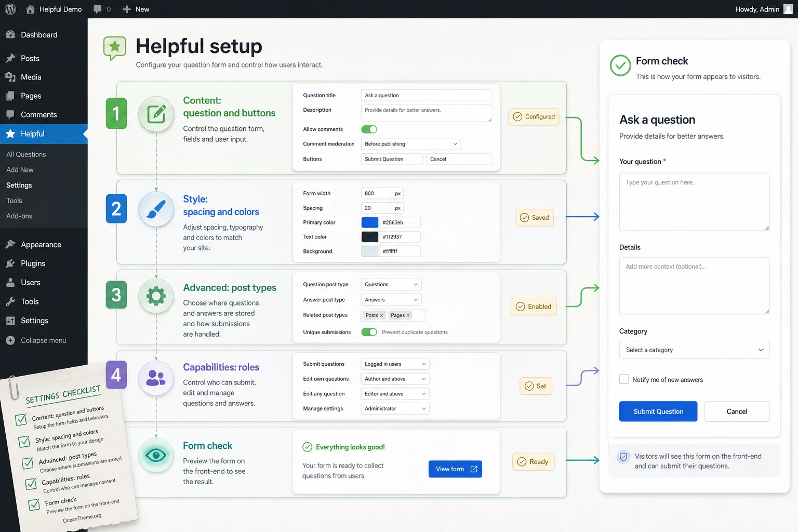The width and height of the screenshot is (798, 532).
Task: Click the Form check eye icon
Action: 156,456
